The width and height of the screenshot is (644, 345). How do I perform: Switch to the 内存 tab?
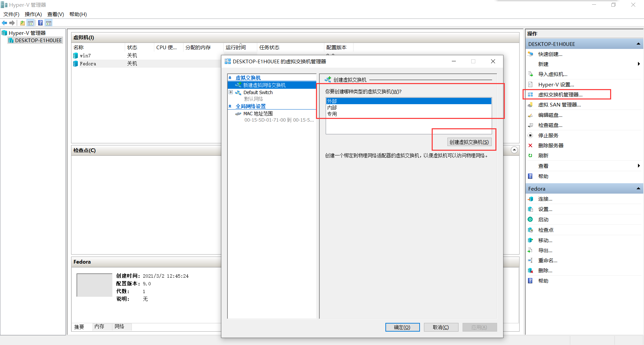point(99,327)
